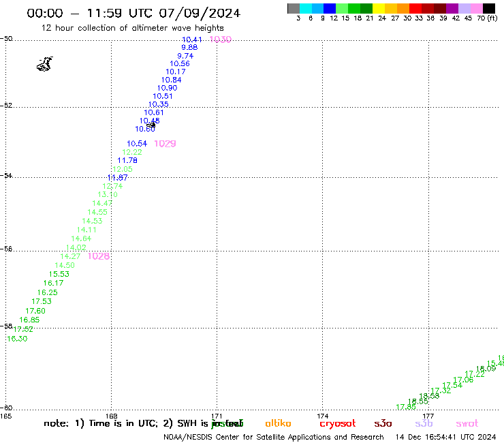The image size is (504, 443).
Task: Click the NOAA/NESDIS credit line
Action: [274, 437]
